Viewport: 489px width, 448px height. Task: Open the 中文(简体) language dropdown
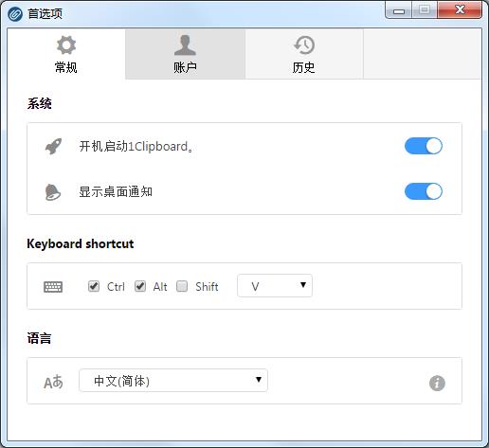tap(173, 381)
